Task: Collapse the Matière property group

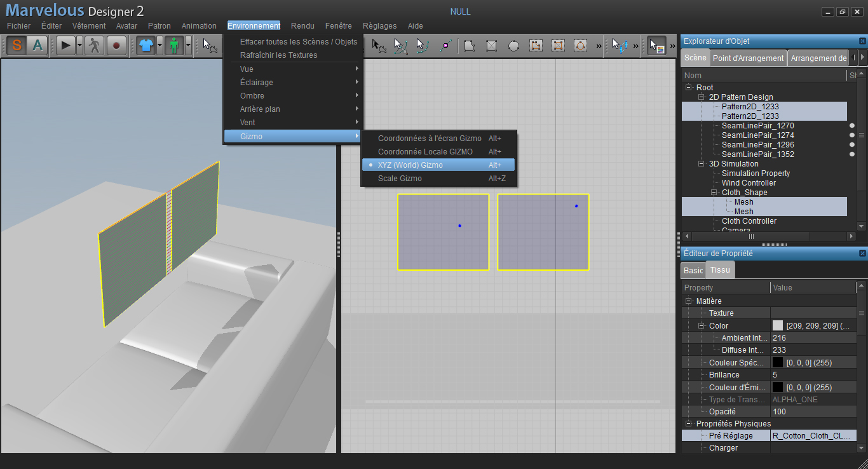Action: (688, 301)
